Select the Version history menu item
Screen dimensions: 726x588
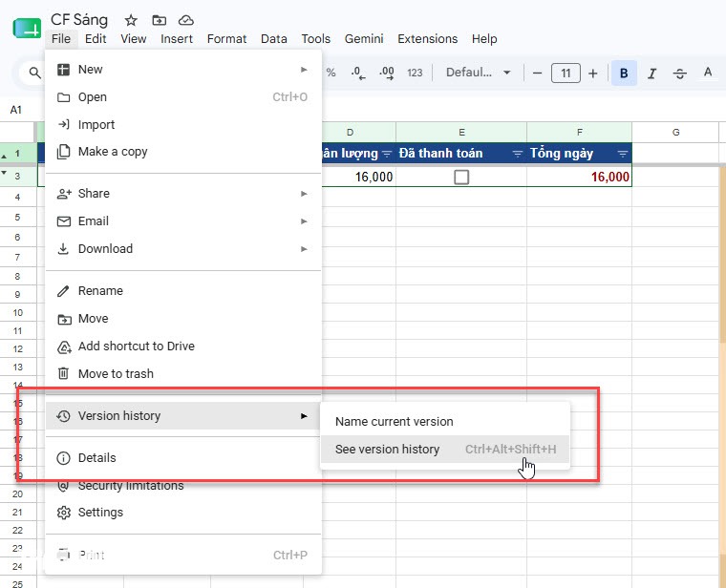183,416
